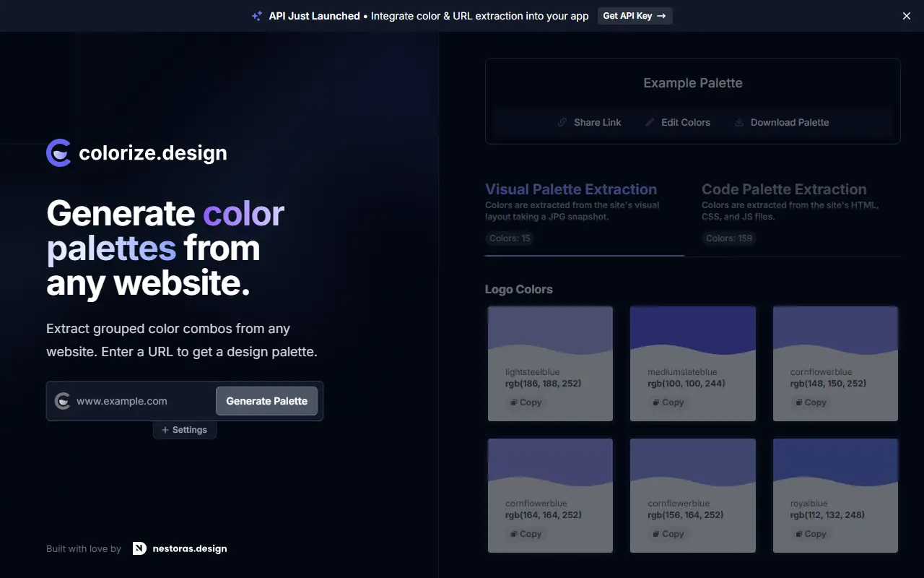Click the download icon beside Download Palette

[739, 122]
